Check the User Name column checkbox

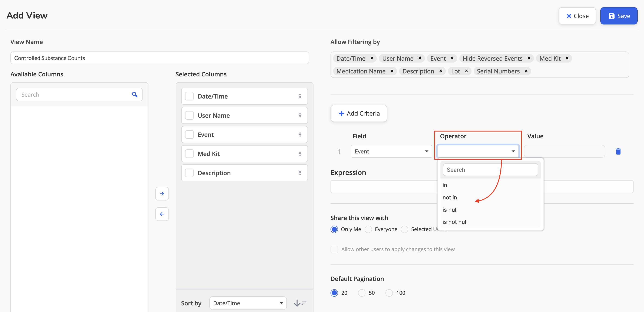coord(189,115)
